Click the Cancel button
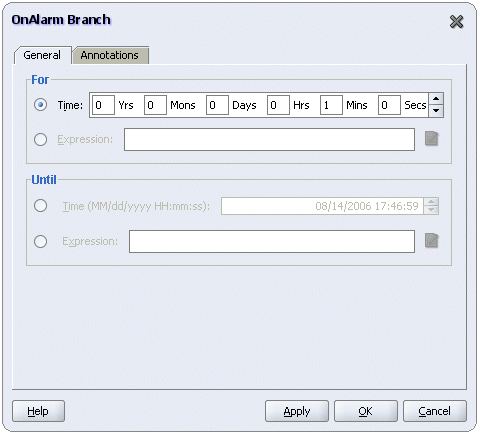The width and height of the screenshot is (479, 434). (435, 411)
